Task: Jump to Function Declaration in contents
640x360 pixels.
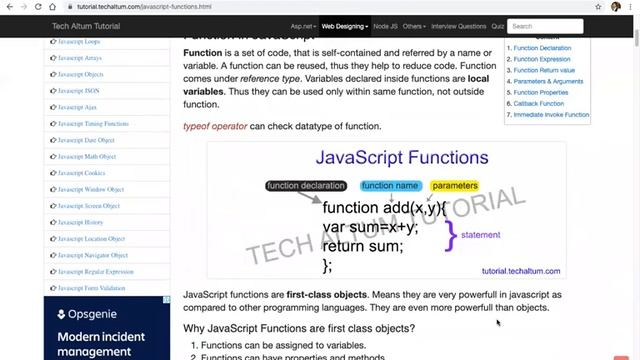Action: point(542,48)
